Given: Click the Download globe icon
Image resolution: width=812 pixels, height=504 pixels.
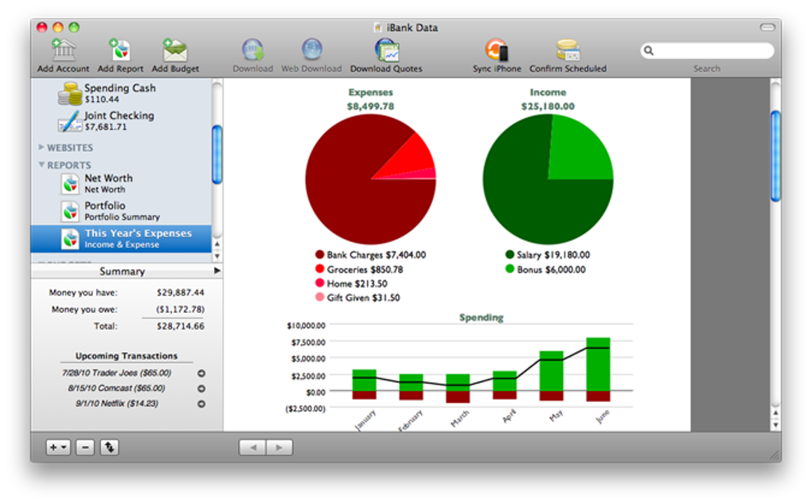Looking at the screenshot, I should 252,50.
